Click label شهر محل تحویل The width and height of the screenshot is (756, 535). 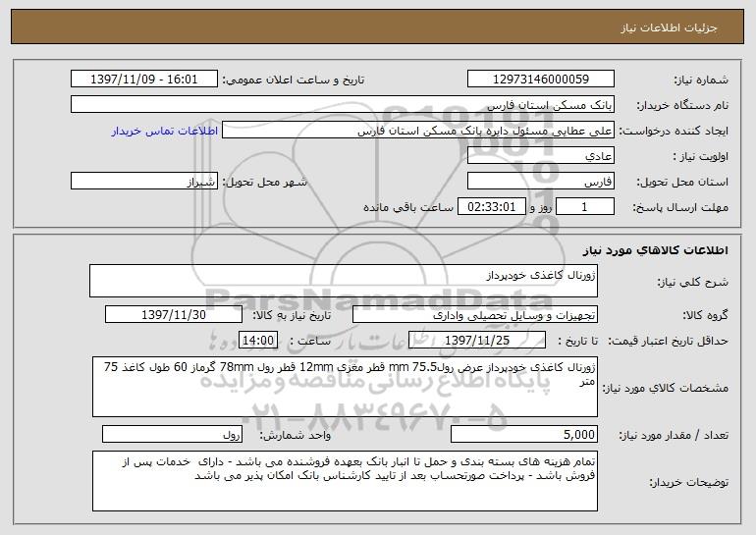[x=264, y=182]
